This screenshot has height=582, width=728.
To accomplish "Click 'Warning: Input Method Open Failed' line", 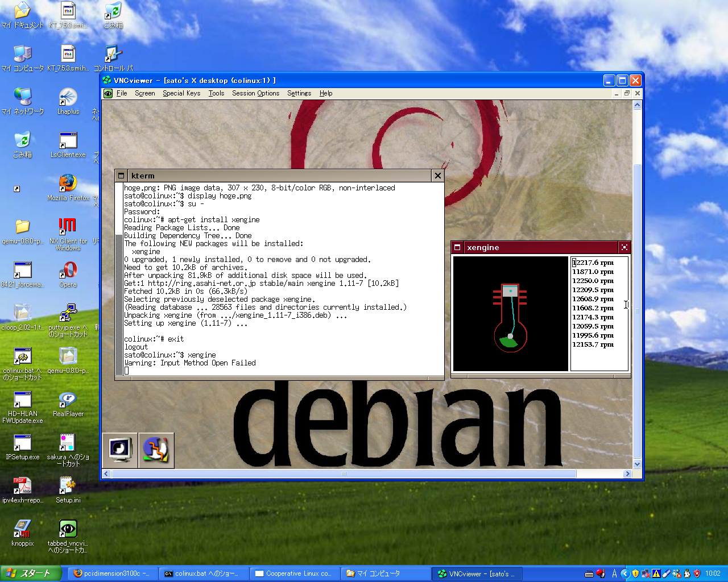I will coord(190,363).
